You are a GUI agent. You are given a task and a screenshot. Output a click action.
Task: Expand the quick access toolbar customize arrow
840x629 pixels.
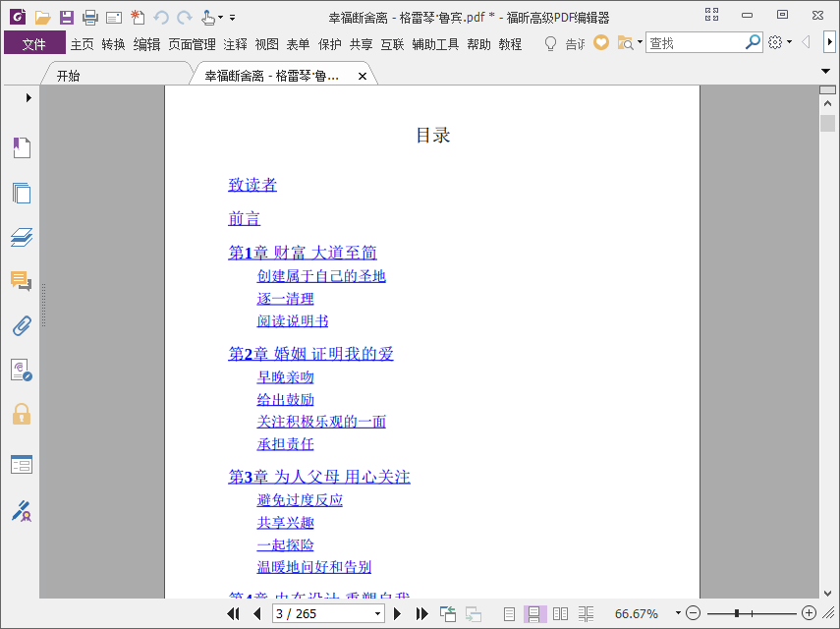(232, 18)
